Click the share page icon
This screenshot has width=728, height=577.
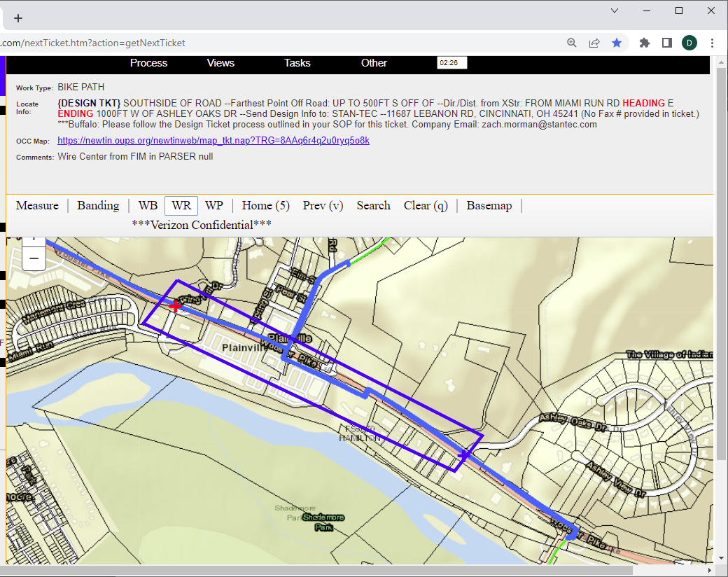click(594, 43)
